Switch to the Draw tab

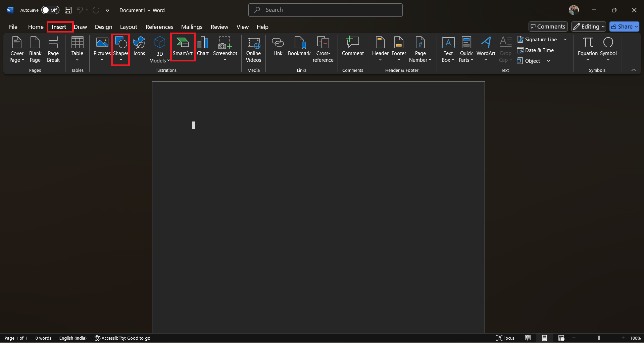click(x=81, y=27)
